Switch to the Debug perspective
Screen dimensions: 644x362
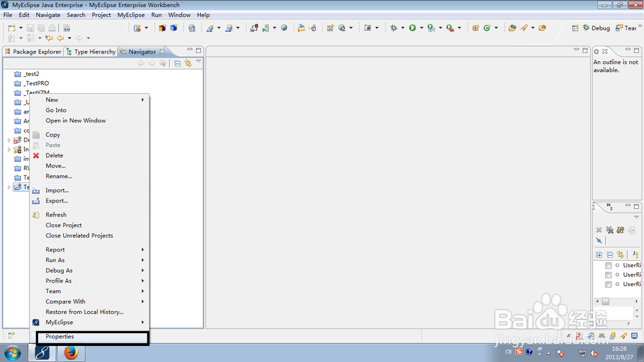click(596, 28)
